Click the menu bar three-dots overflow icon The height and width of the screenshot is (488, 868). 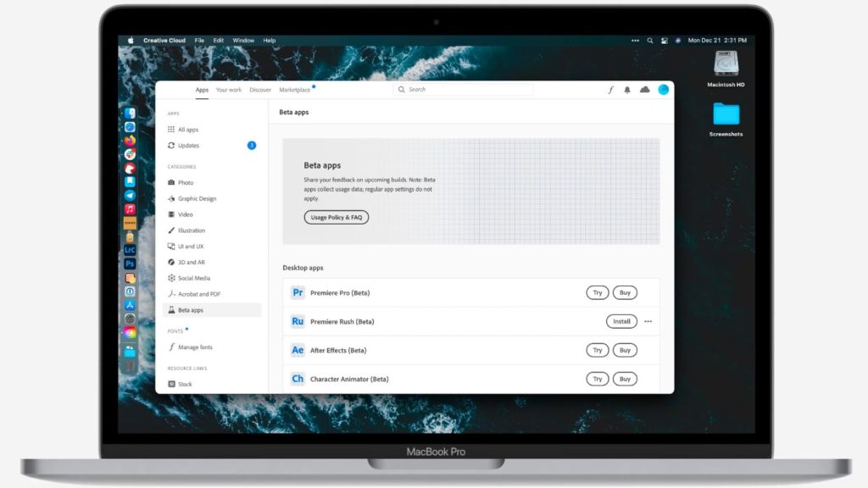635,41
